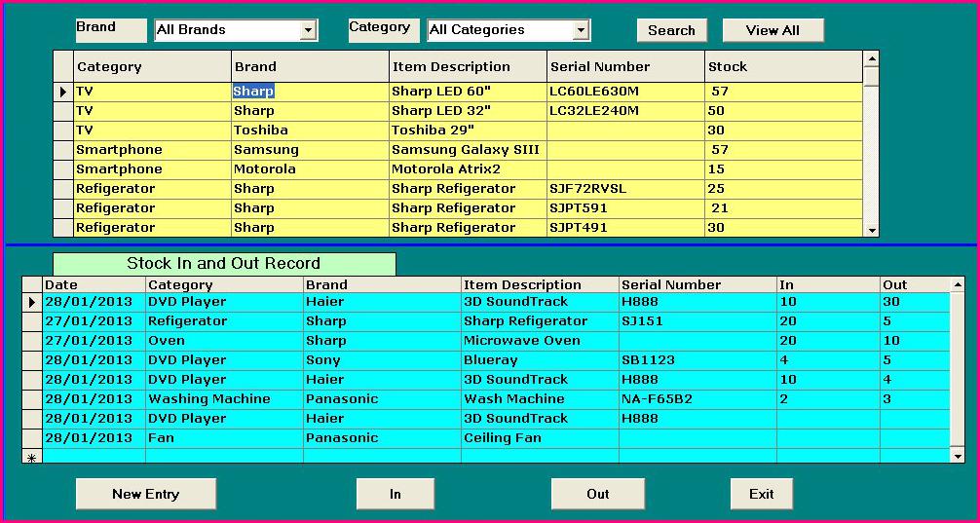Select the Washing Machine category cell
This screenshot has height=523, width=980.
[x=224, y=398]
